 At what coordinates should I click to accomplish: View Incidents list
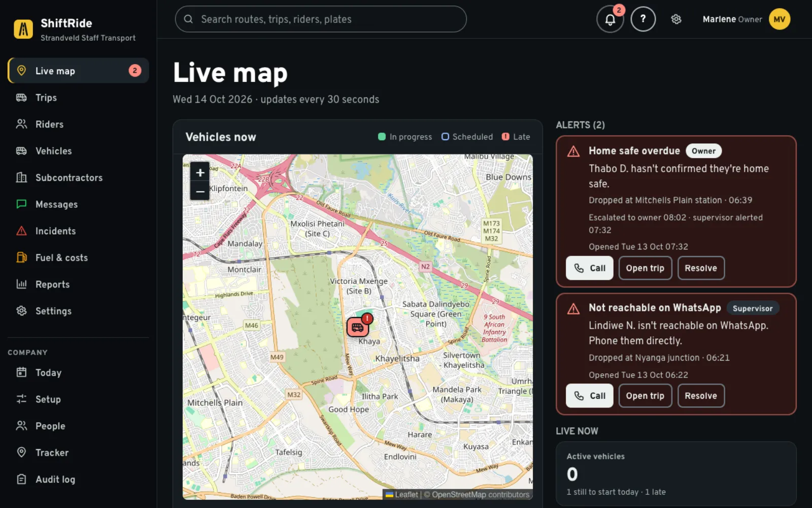pyautogui.click(x=79, y=231)
